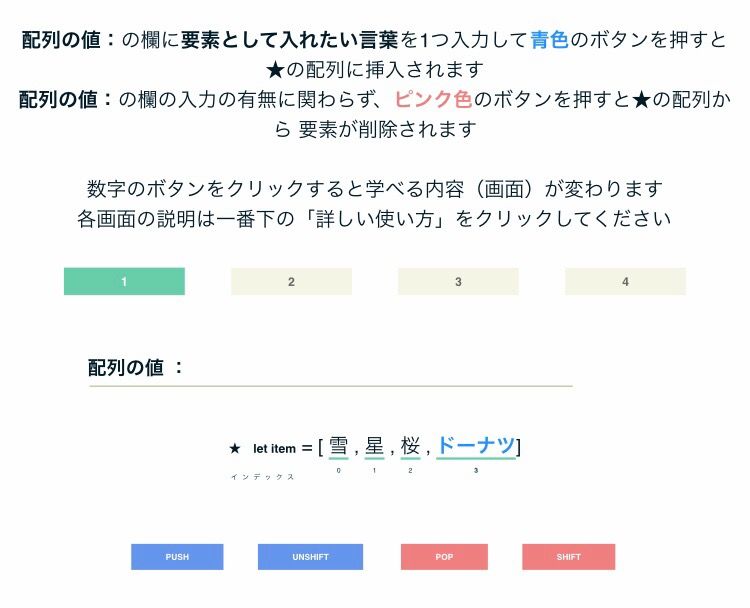The image size is (750, 608).
Task: Focus the 配列の値 input field
Action: [380, 369]
